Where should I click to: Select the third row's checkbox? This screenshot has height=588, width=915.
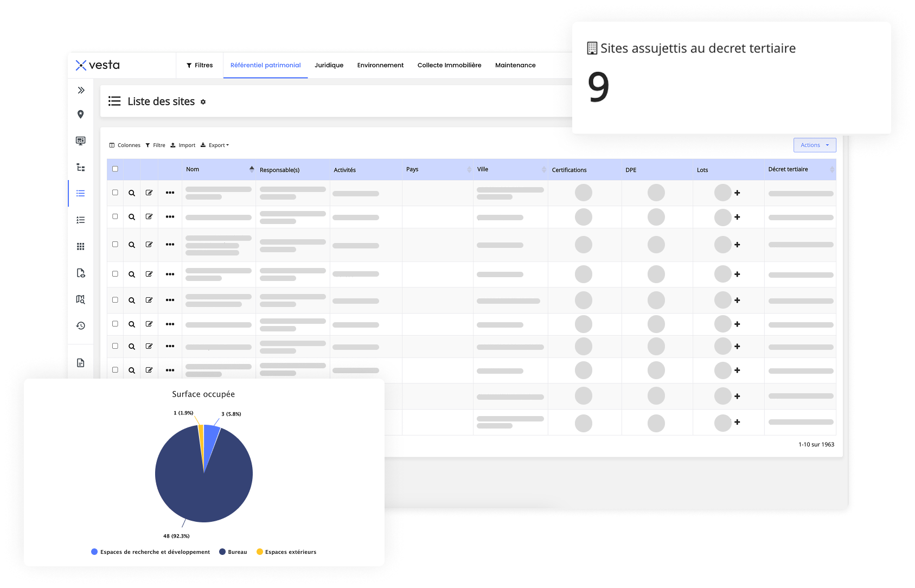point(115,245)
